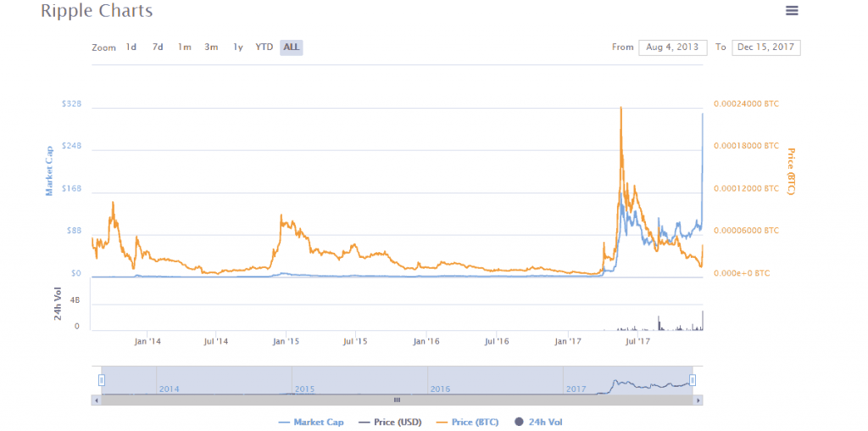Screen dimensions: 868x431
Task: Click the 0.00012000 BTC axis label
Action: (746, 188)
